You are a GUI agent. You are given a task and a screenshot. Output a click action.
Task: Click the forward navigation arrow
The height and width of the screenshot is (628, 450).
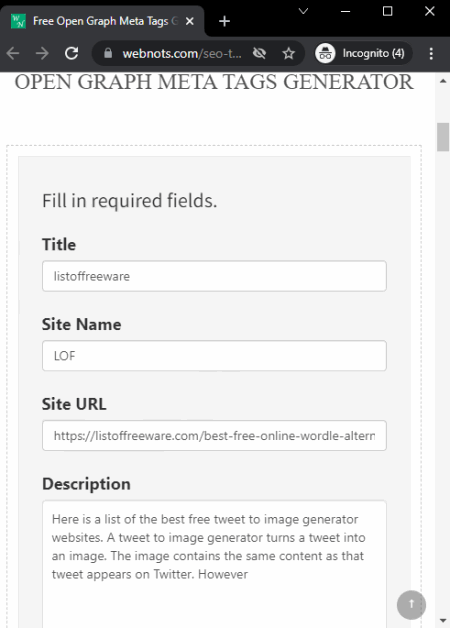click(x=42, y=53)
